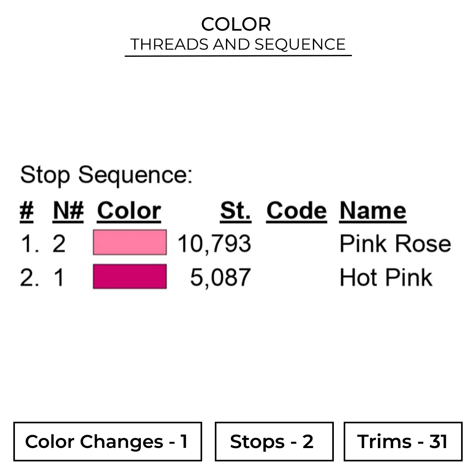Select the St. column header

click(x=235, y=211)
